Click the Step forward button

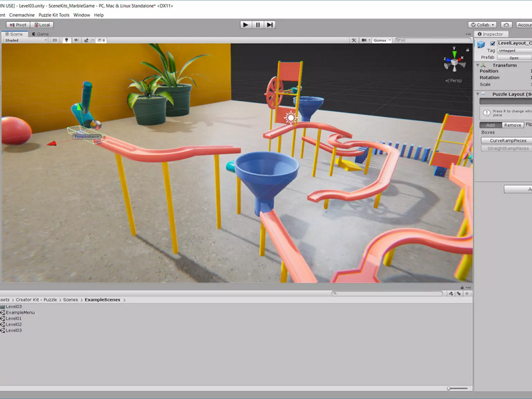(270, 25)
